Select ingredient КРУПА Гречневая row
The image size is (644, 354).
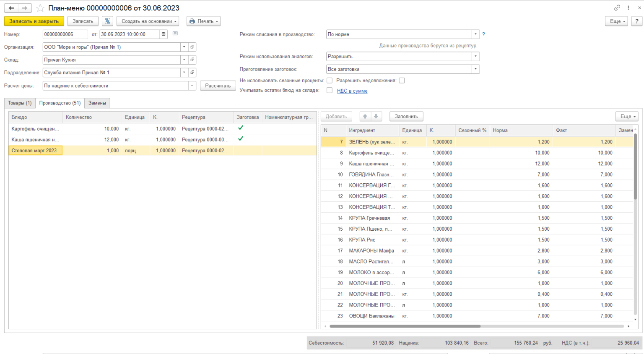[477, 218]
